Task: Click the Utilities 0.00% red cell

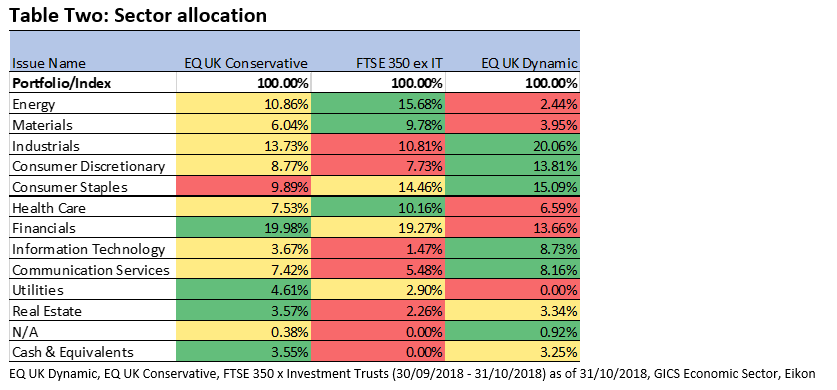Action: 512,290
